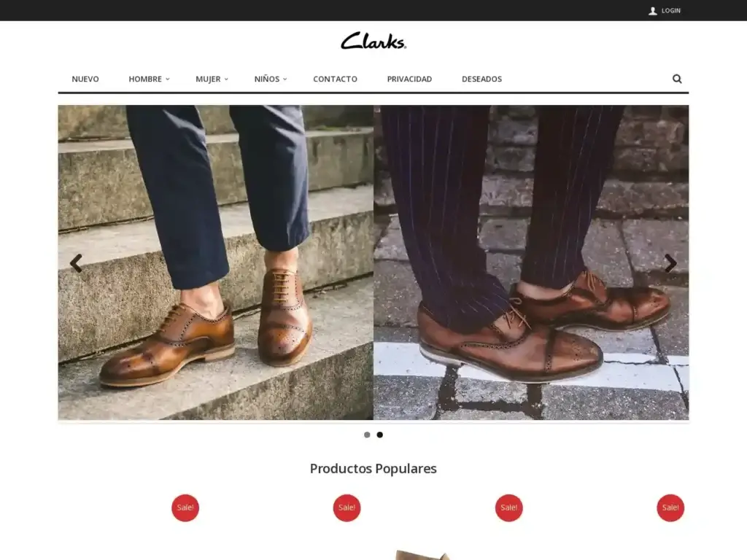This screenshot has width=747, height=560.
Task: Click the third red Sale! badge
Action: pyautogui.click(x=508, y=507)
